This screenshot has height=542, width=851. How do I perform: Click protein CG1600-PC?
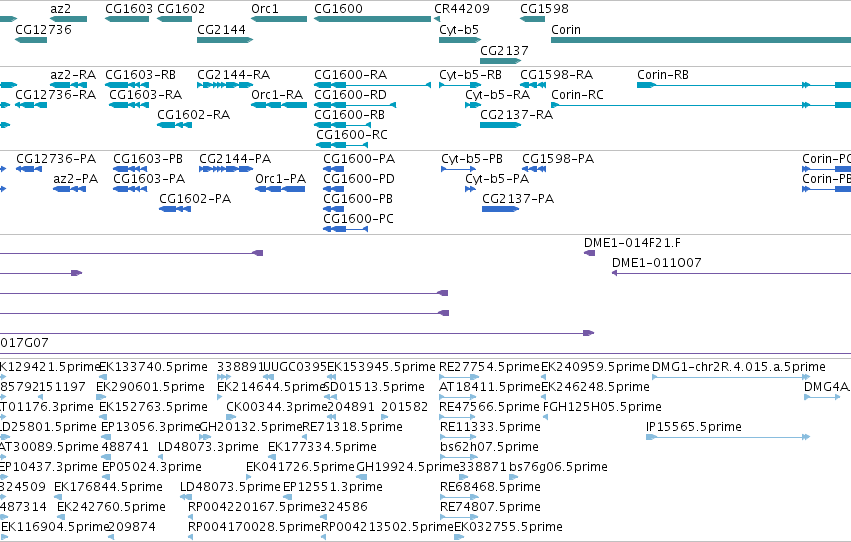pyautogui.click(x=346, y=229)
